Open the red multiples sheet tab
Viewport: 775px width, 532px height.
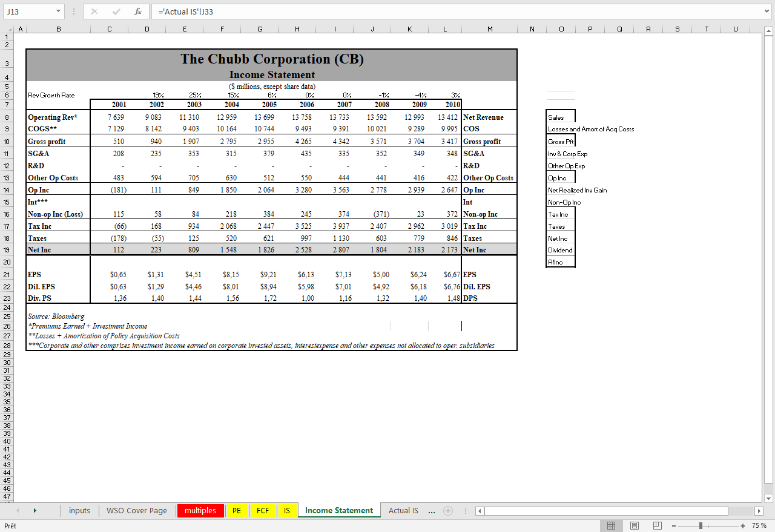pyautogui.click(x=200, y=511)
